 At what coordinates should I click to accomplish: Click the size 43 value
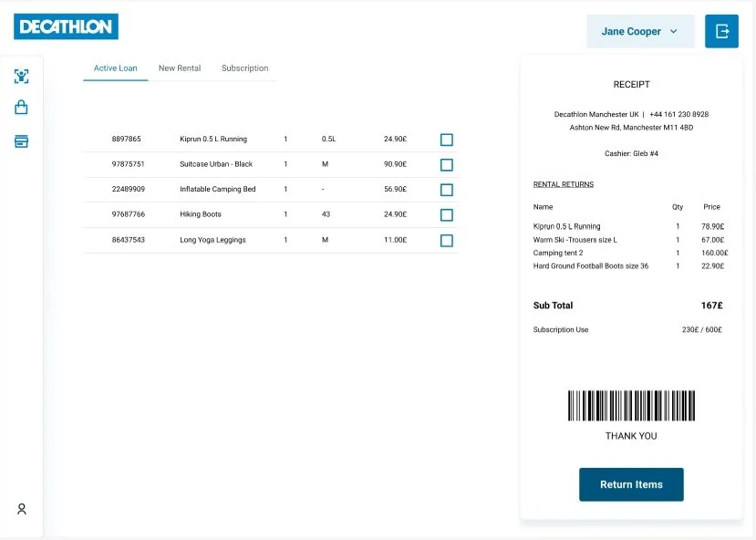326,214
